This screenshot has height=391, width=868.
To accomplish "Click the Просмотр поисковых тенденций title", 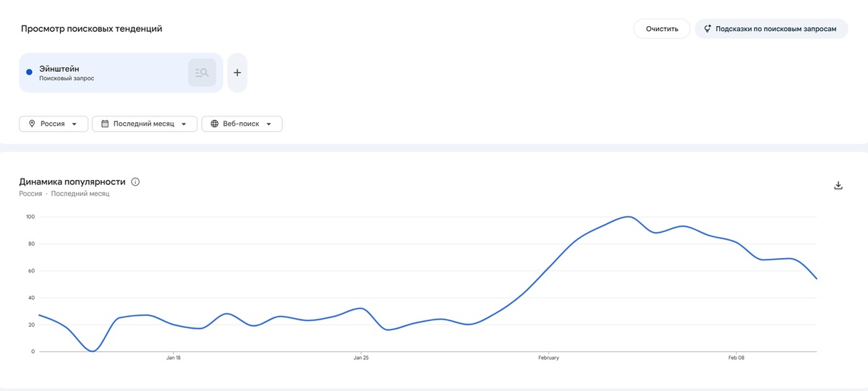I will point(92,29).
